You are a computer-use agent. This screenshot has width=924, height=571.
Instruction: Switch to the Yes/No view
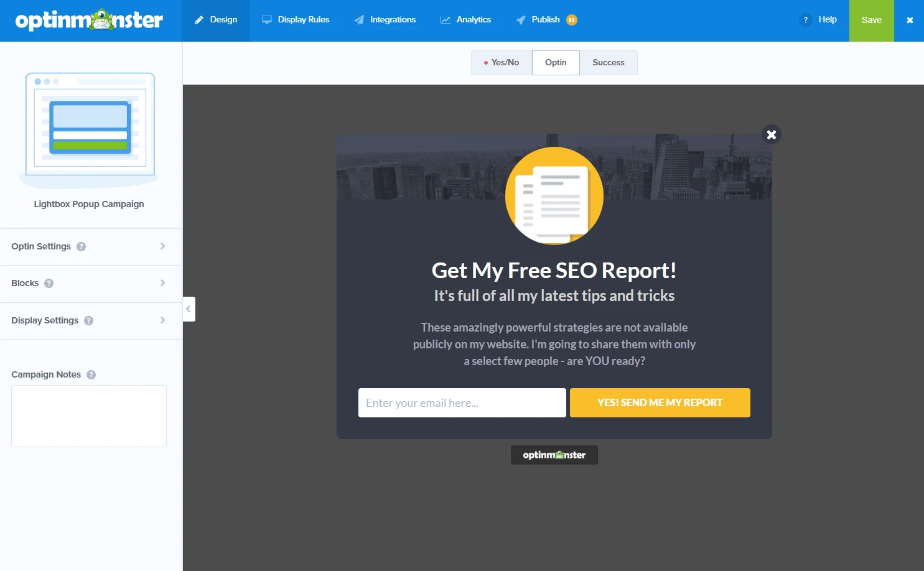(x=501, y=63)
